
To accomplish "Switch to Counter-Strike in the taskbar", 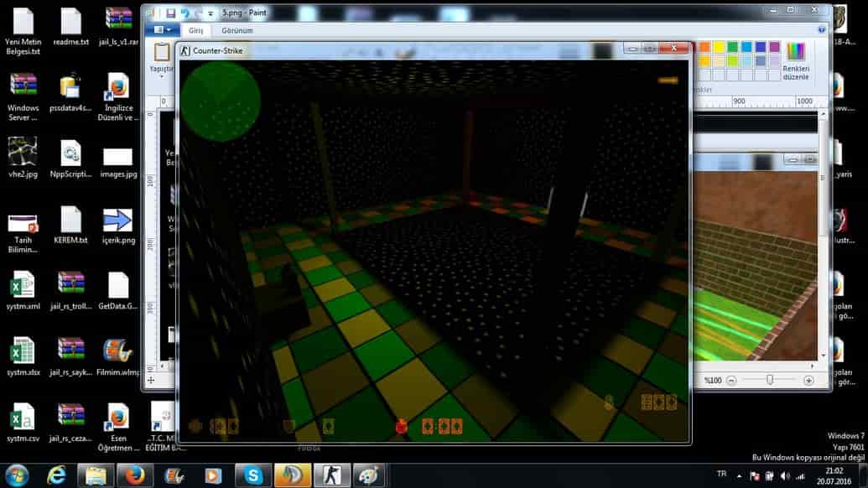I will pyautogui.click(x=331, y=475).
